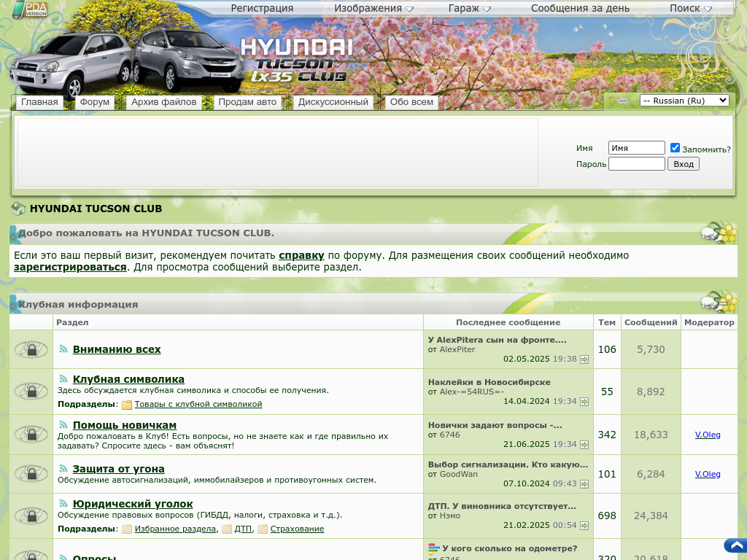Click the scroll-to-top arrow icon
The width and height of the screenshot is (747, 560).
pyautogui.click(x=735, y=545)
